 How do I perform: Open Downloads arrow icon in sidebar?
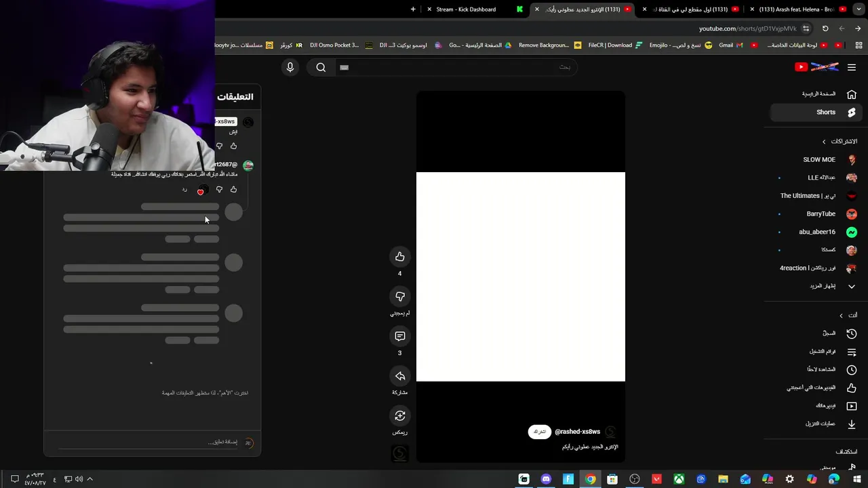pyautogui.click(x=852, y=424)
